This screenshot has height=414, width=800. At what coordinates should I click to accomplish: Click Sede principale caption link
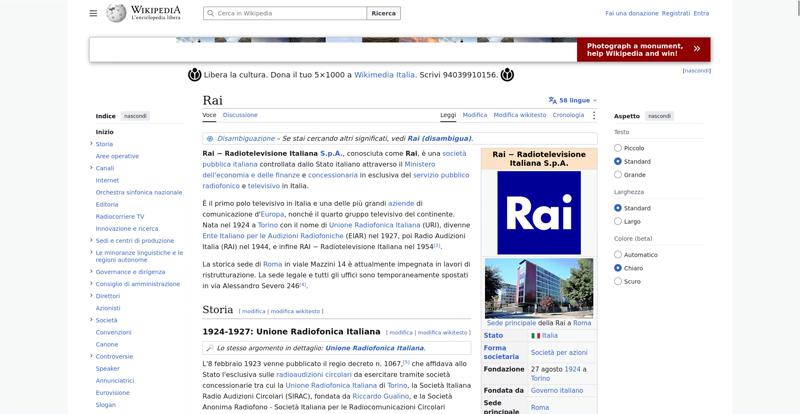pos(511,323)
